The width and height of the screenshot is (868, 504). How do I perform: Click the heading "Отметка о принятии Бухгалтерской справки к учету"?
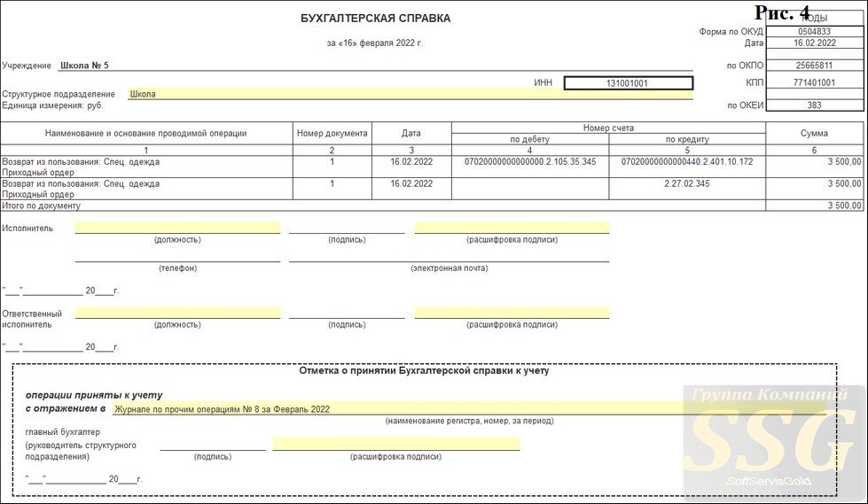tap(424, 370)
